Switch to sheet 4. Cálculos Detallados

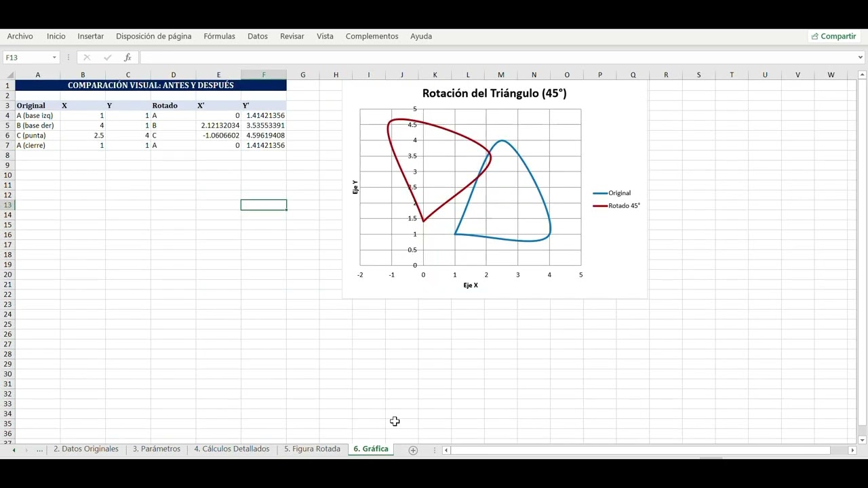(232, 449)
